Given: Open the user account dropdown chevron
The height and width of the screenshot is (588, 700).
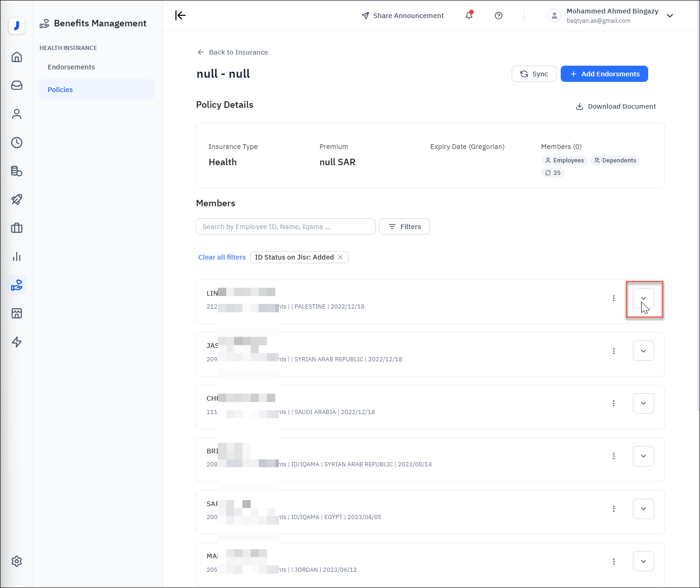Looking at the screenshot, I should (669, 16).
